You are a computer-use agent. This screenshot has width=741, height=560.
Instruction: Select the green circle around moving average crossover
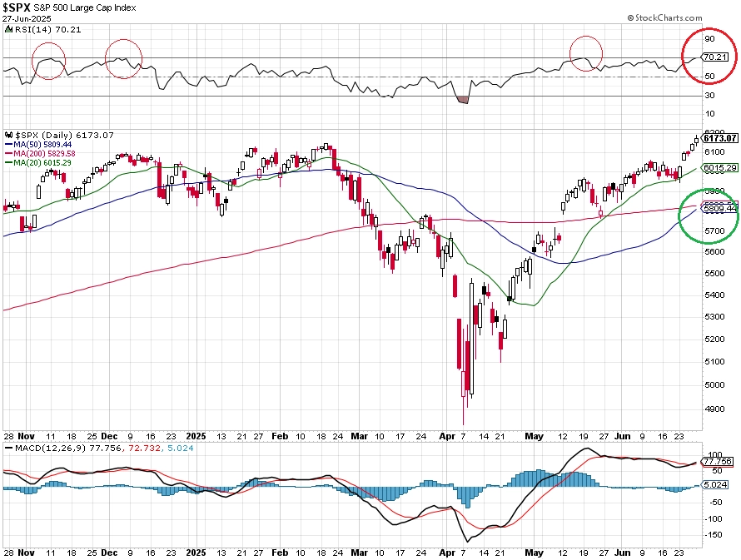tap(708, 216)
